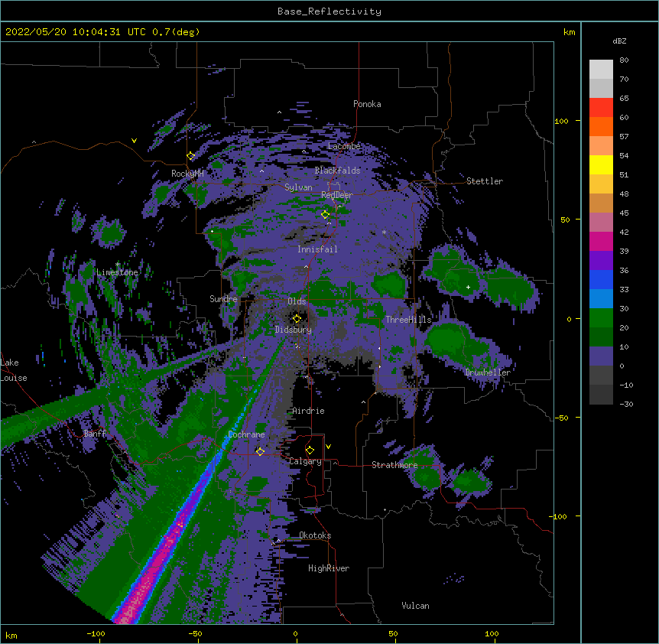Select the blue 36-33 dBZ legend swatch

[601, 279]
